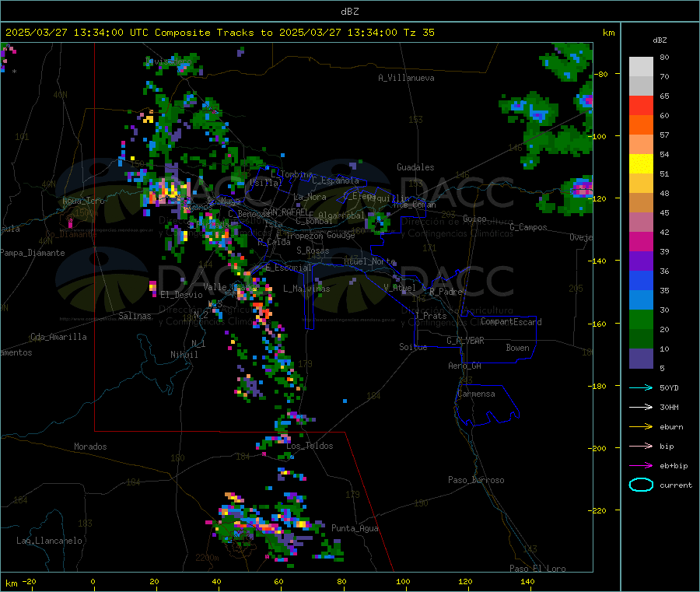Click the 'G_ALVEAR' map label

(465, 341)
